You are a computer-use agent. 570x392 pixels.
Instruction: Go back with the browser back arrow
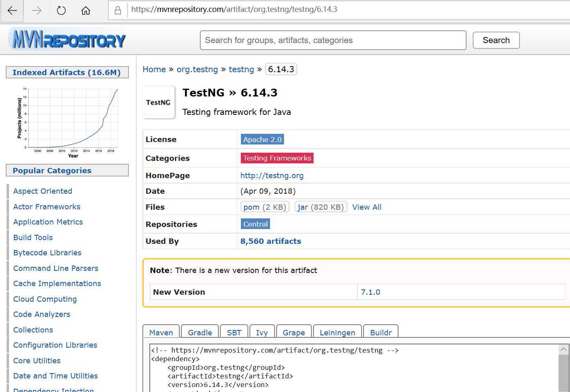coord(12,11)
